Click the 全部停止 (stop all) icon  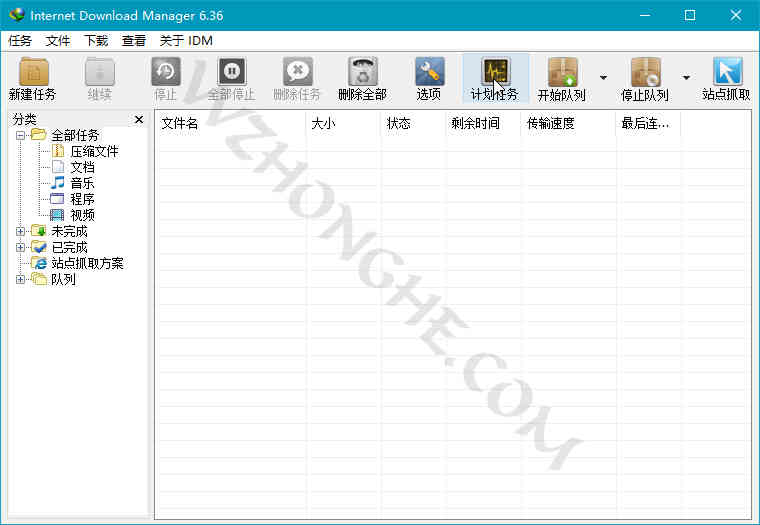pyautogui.click(x=232, y=72)
